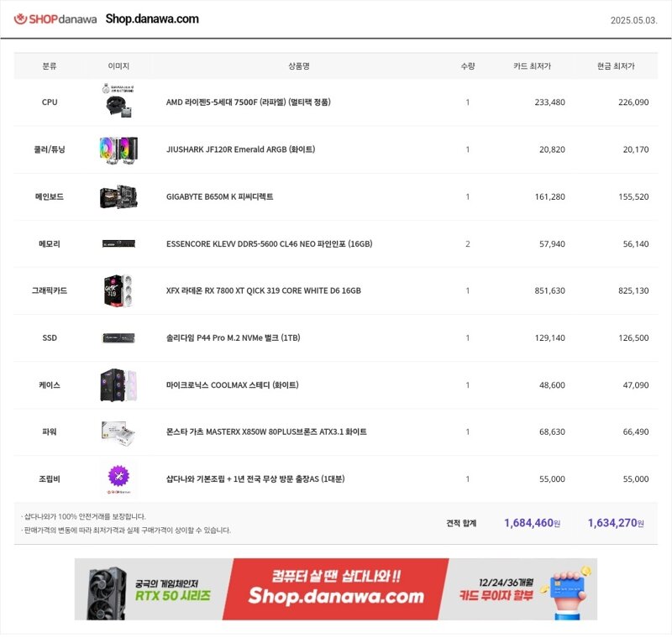
Task: Click the Monsta MASTERX power supply image
Action: click(x=118, y=432)
